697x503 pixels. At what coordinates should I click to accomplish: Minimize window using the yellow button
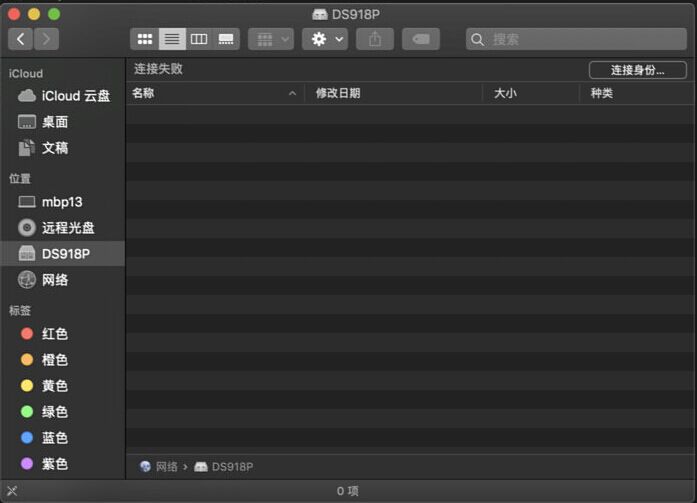pyautogui.click(x=34, y=14)
